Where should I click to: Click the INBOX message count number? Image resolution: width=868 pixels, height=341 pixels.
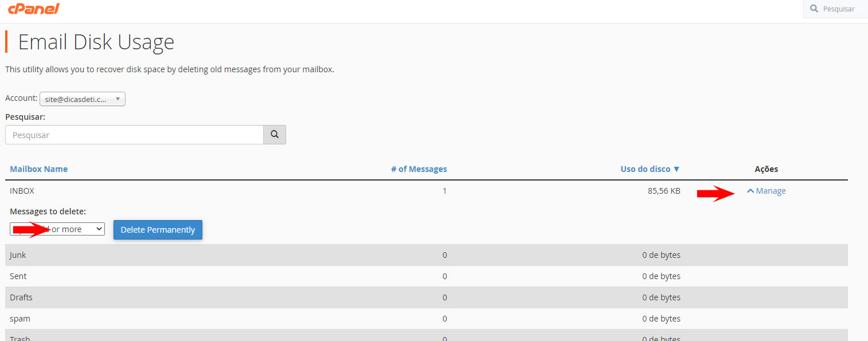[x=444, y=191]
